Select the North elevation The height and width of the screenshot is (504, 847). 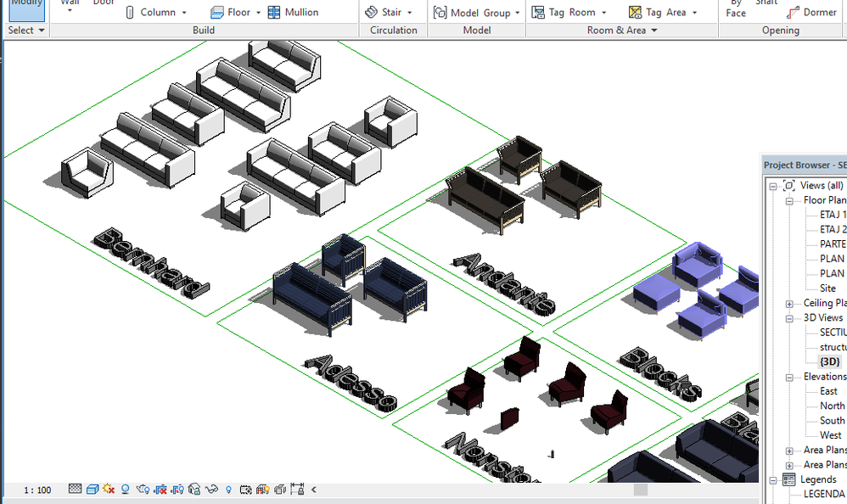click(833, 406)
